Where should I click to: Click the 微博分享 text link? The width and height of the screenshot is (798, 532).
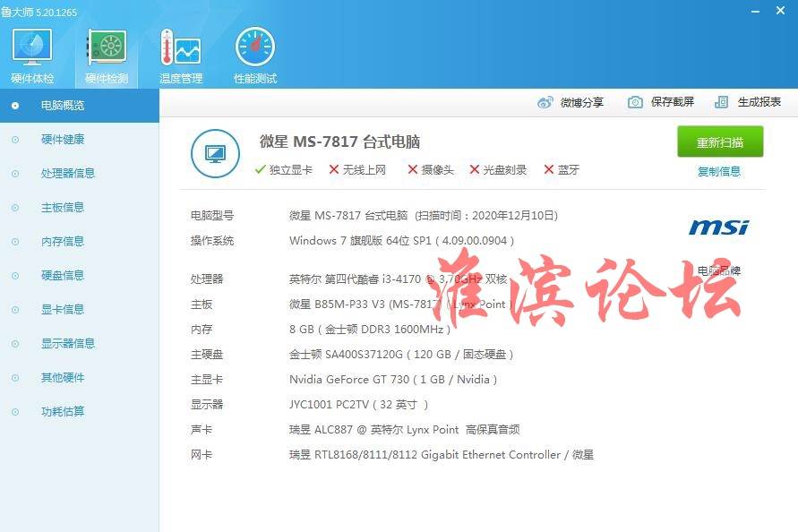[x=581, y=102]
